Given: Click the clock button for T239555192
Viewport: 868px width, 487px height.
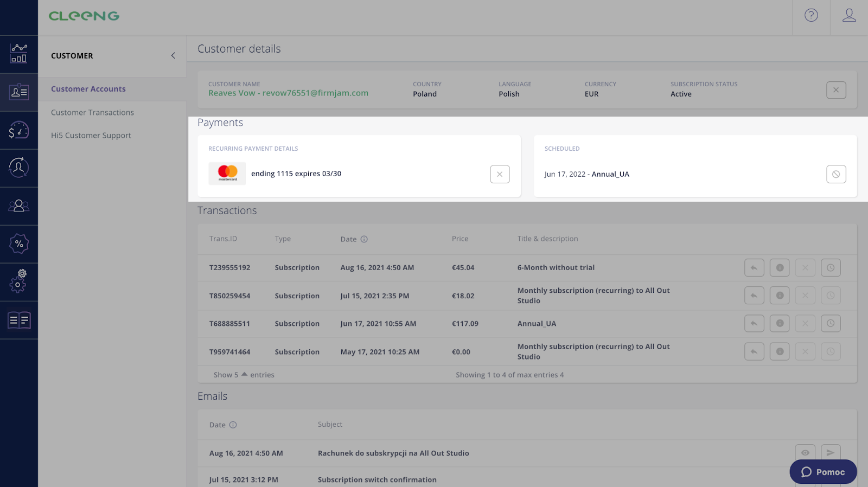Looking at the screenshot, I should pyautogui.click(x=831, y=267).
